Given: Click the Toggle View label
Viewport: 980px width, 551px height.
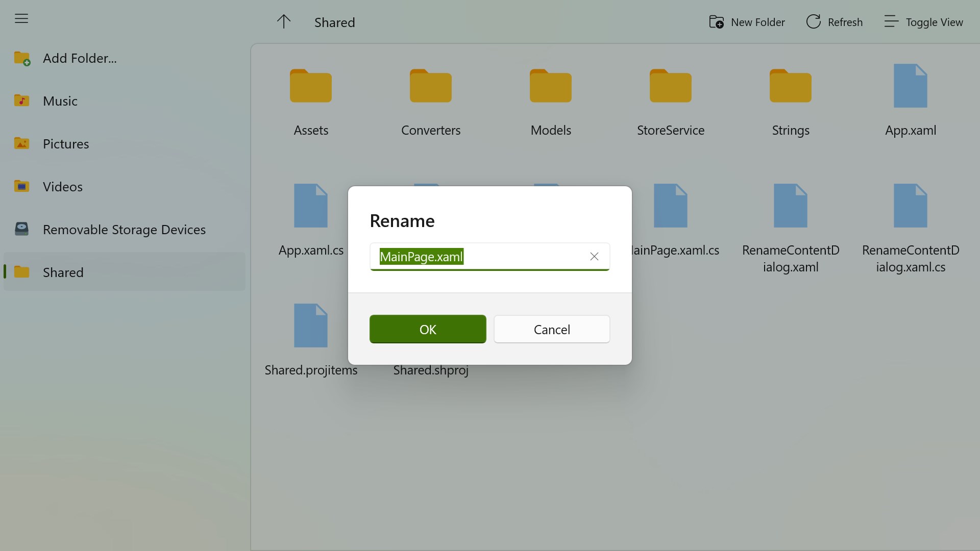Looking at the screenshot, I should [935, 22].
